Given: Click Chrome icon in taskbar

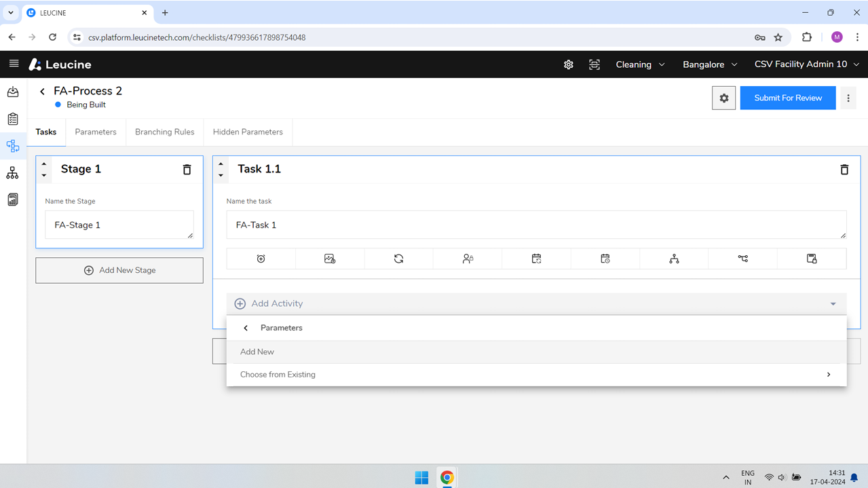Looking at the screenshot, I should coord(447,478).
